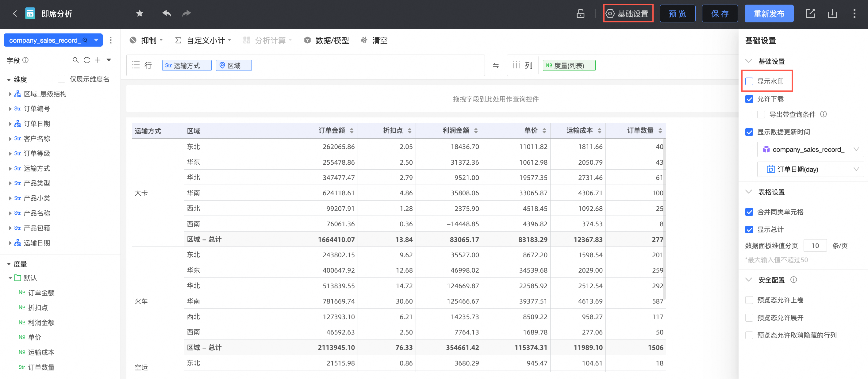Click the swap rows and columns icon
This screenshot has height=379, width=868.
point(496,65)
